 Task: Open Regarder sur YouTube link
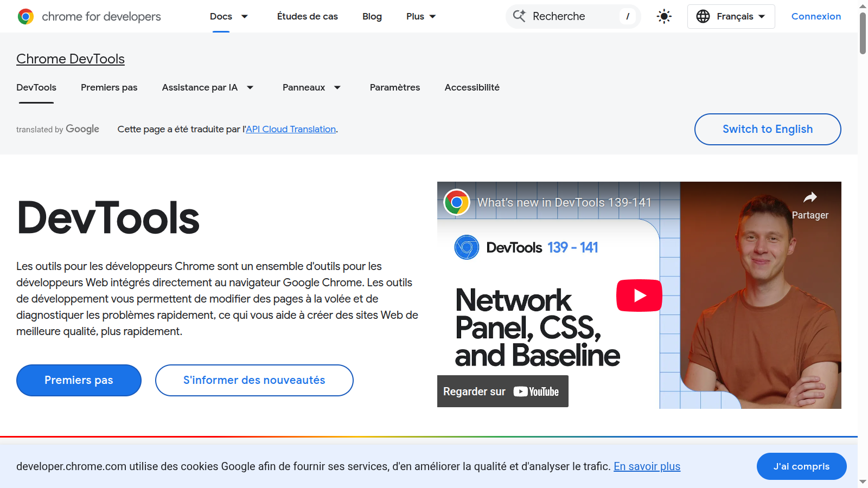coord(502,391)
